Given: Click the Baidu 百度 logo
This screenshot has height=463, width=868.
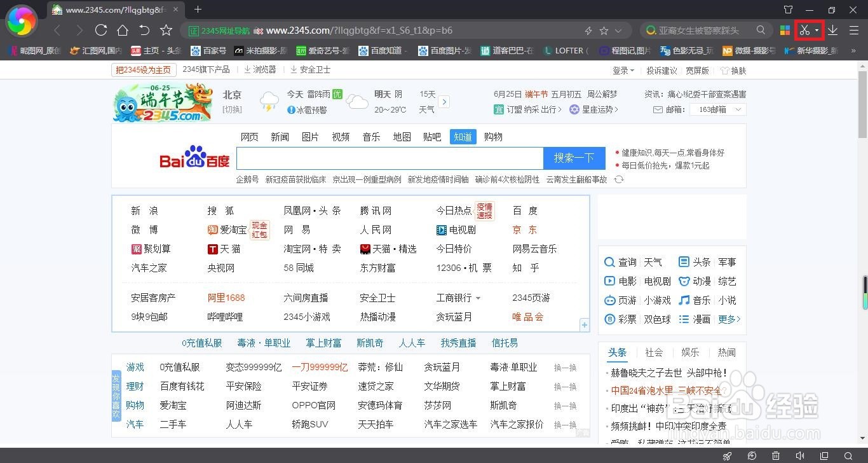Looking at the screenshot, I should (194, 156).
